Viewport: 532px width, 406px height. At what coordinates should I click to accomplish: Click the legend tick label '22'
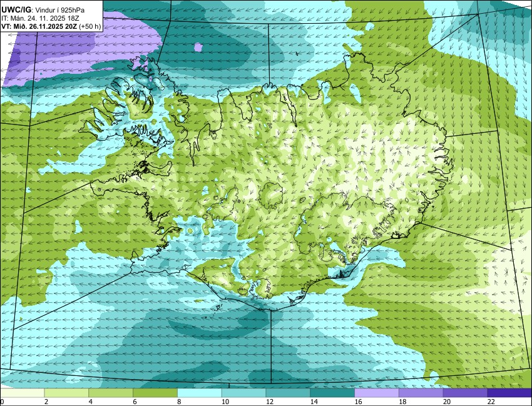491,402
